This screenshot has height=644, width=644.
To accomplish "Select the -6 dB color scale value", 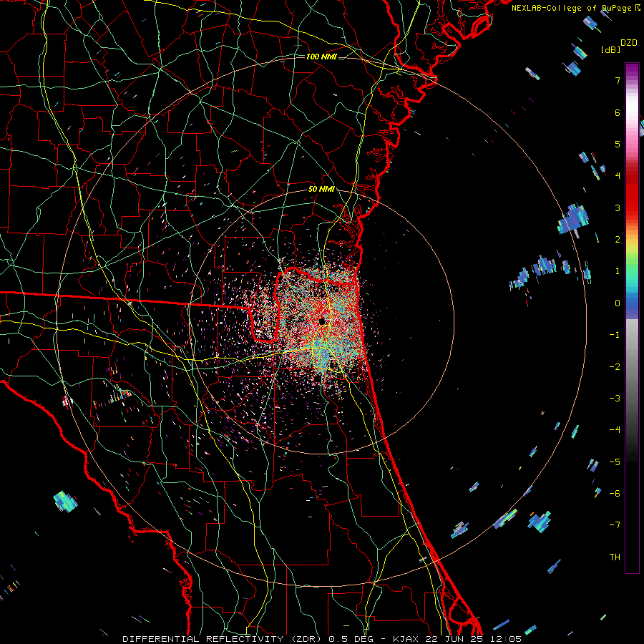I will [x=615, y=493].
